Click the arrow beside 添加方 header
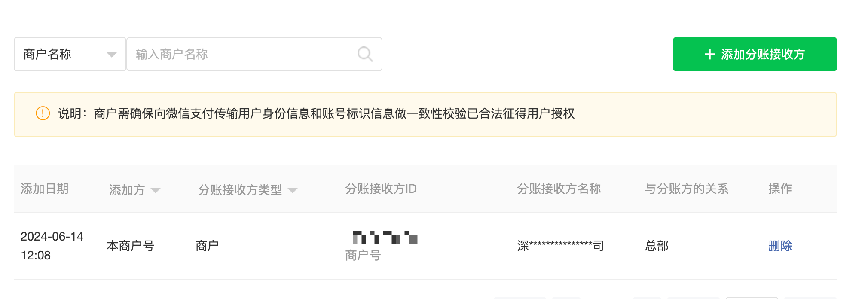The image size is (868, 299). click(156, 190)
